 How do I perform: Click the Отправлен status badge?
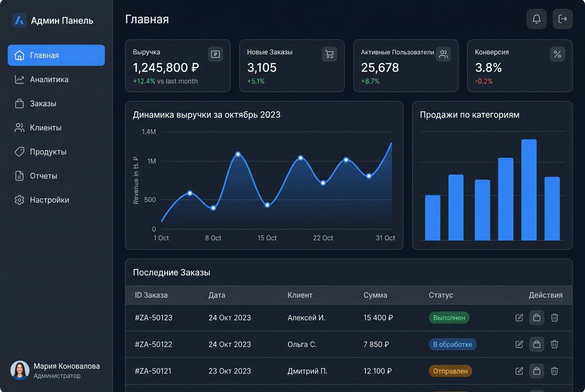450,371
